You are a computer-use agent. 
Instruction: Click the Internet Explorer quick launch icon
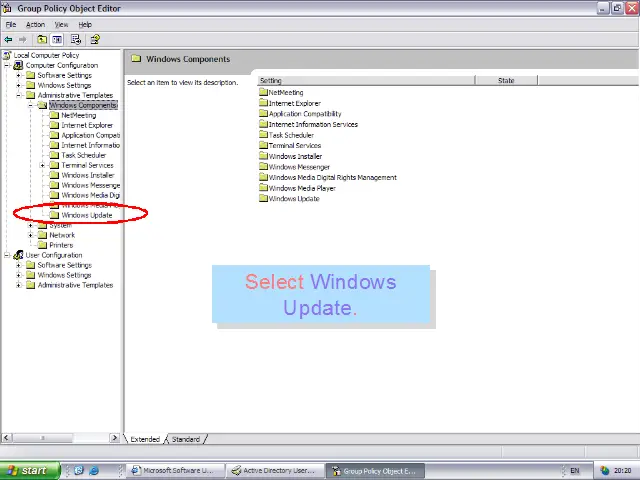[94, 471]
